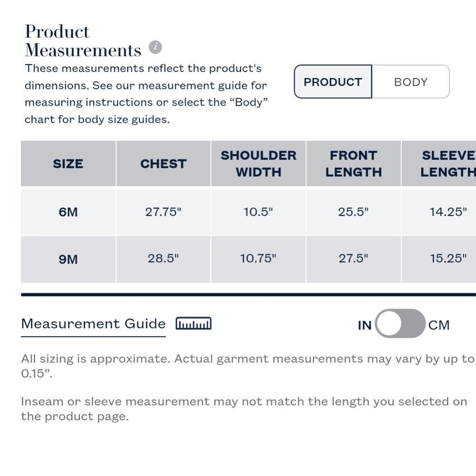
Task: Click the 25.5" front length cell
Action: click(354, 212)
